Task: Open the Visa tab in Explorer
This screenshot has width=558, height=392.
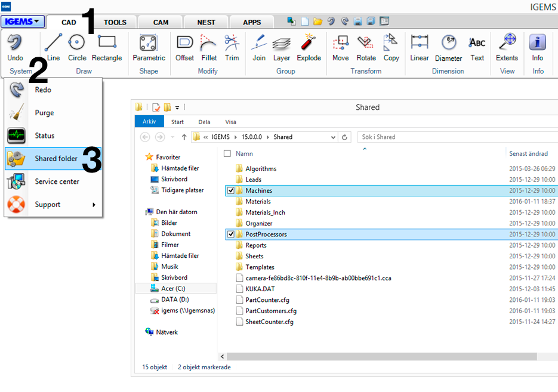Action: tap(230, 122)
